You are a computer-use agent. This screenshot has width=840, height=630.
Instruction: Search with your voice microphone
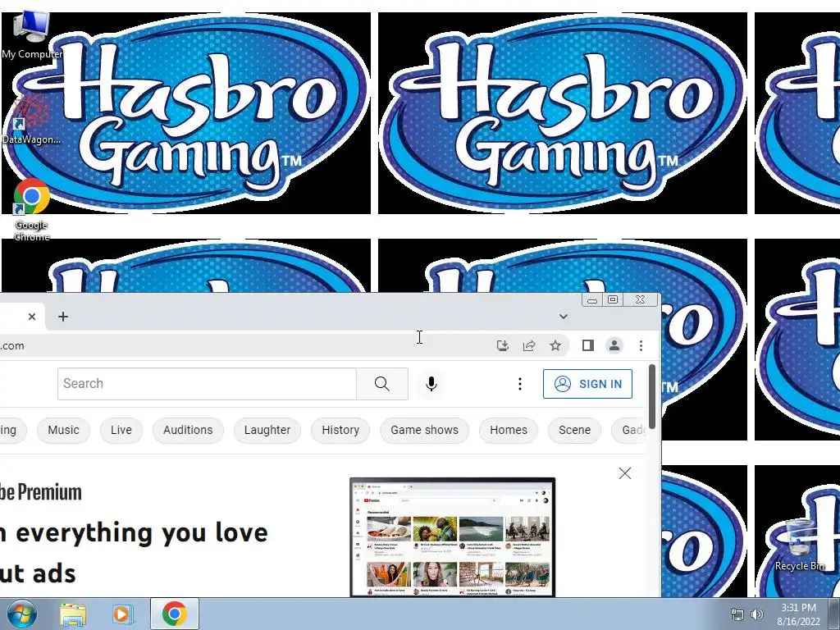point(431,384)
